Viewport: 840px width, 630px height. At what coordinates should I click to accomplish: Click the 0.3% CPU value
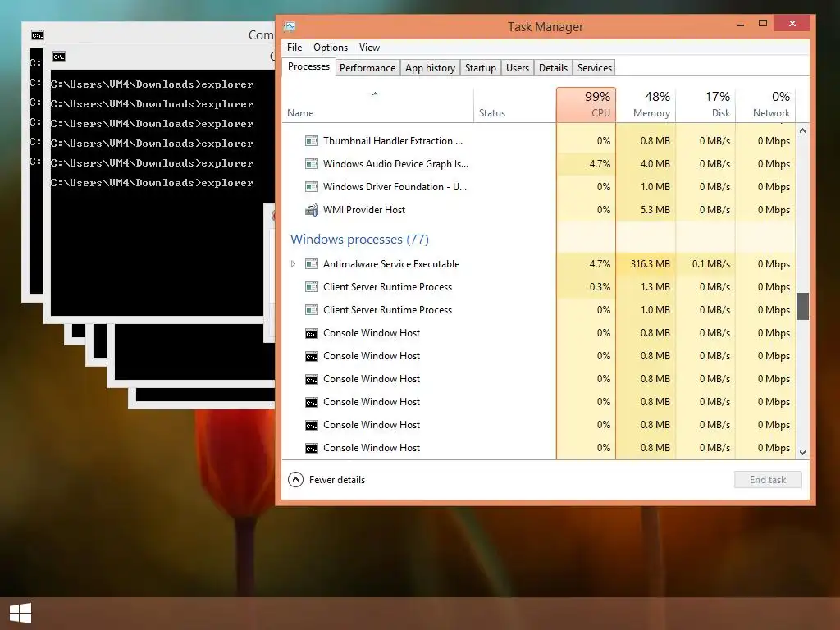coord(600,286)
